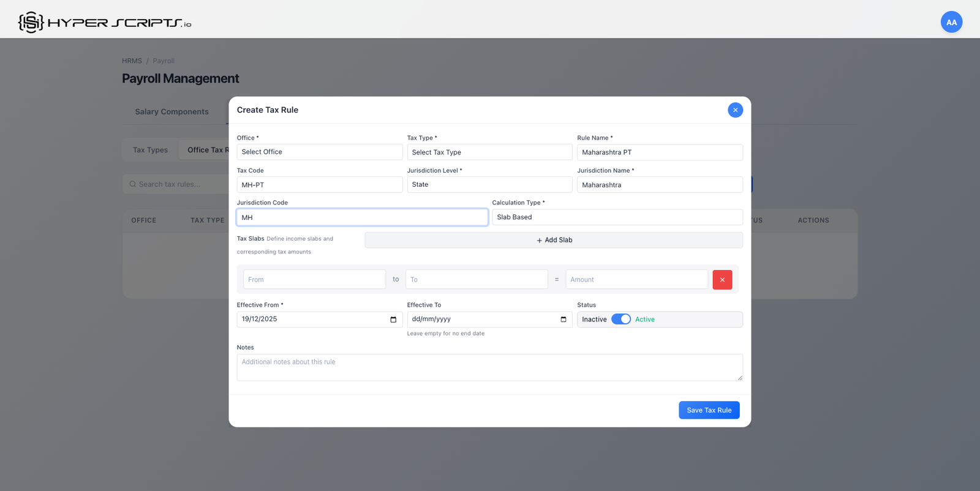
Task: Open the Select Tax Type dropdown
Action: point(489,152)
